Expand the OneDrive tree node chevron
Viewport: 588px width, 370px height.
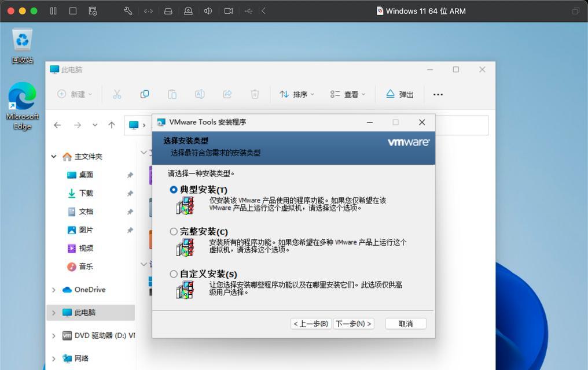[x=54, y=290]
